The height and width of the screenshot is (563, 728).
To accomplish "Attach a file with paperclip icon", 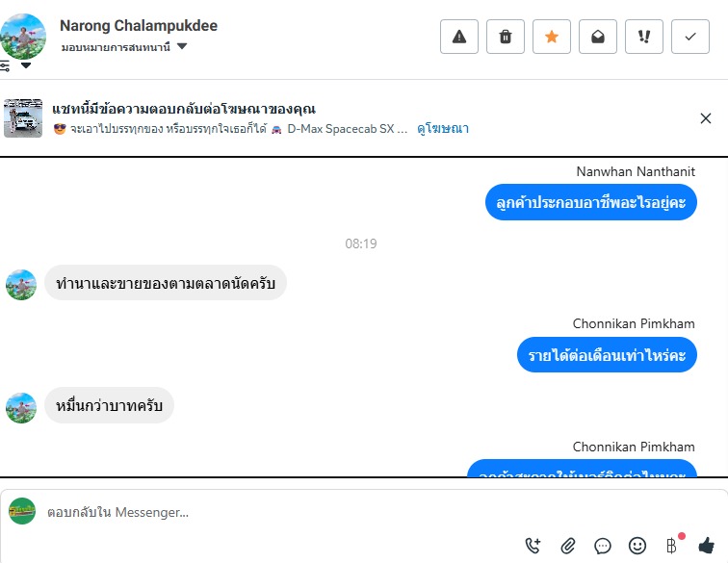I will (x=568, y=546).
